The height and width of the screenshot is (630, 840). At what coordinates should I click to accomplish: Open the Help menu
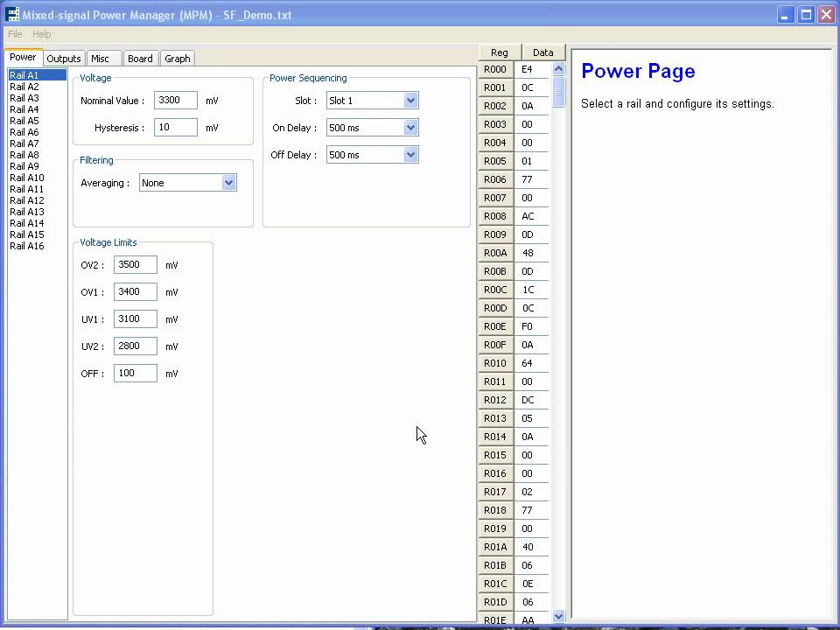pyautogui.click(x=42, y=34)
